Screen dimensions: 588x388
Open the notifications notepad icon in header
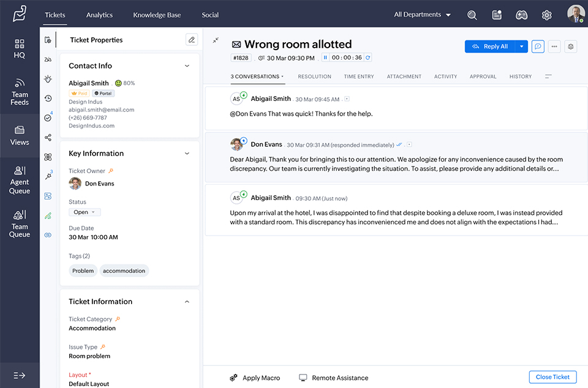pyautogui.click(x=497, y=15)
